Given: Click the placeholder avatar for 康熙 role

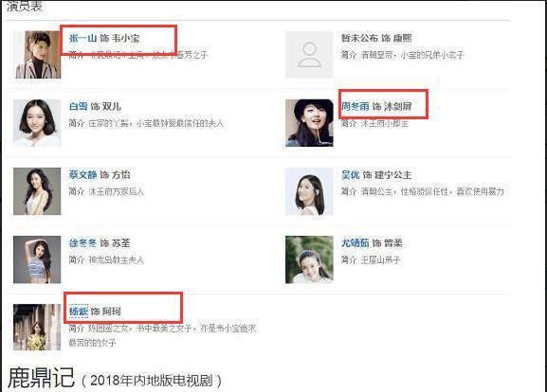Looking at the screenshot, I should coord(309,55).
